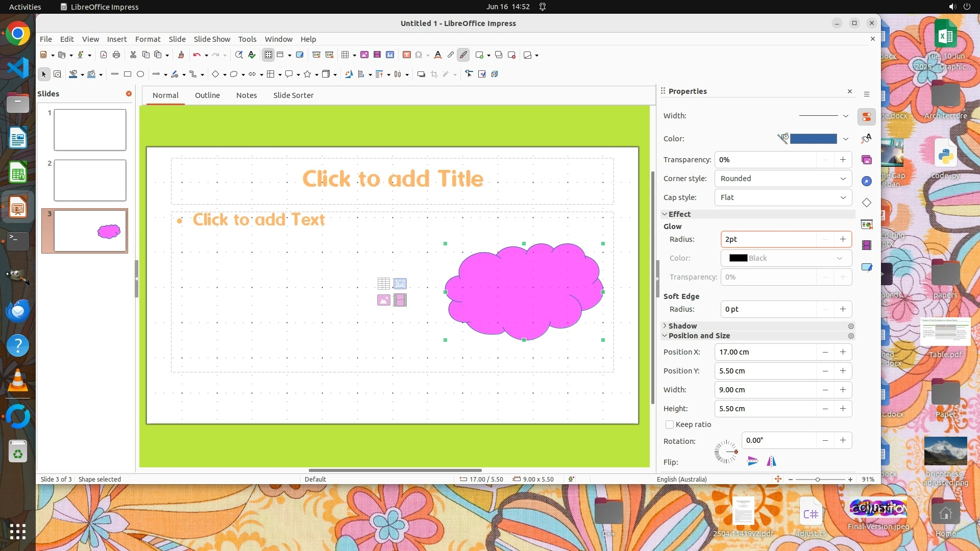Increase the Glow Radius value
Image resolution: width=980 pixels, height=551 pixels.
[843, 239]
